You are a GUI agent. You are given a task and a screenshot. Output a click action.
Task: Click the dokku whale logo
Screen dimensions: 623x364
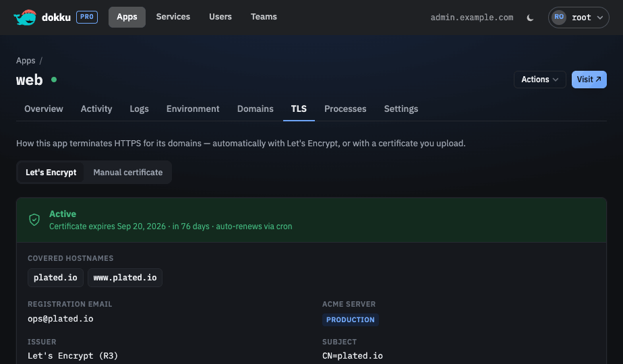(25, 17)
